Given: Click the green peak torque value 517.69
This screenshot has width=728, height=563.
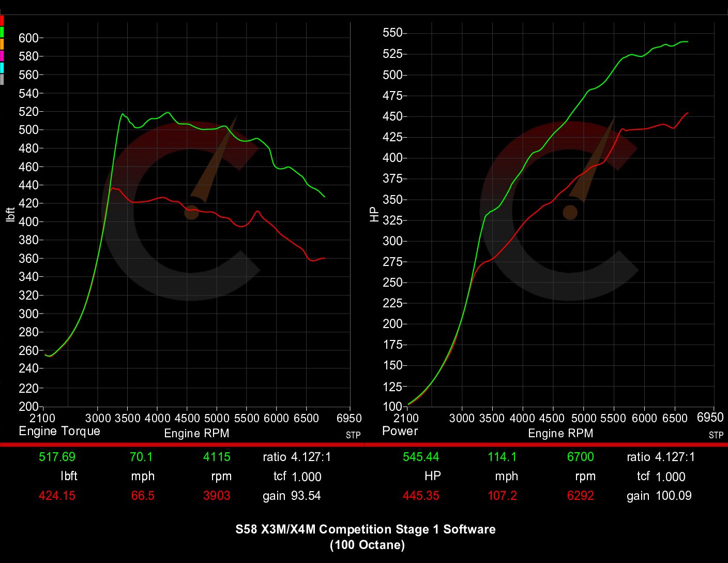Looking at the screenshot, I should 57,457.
